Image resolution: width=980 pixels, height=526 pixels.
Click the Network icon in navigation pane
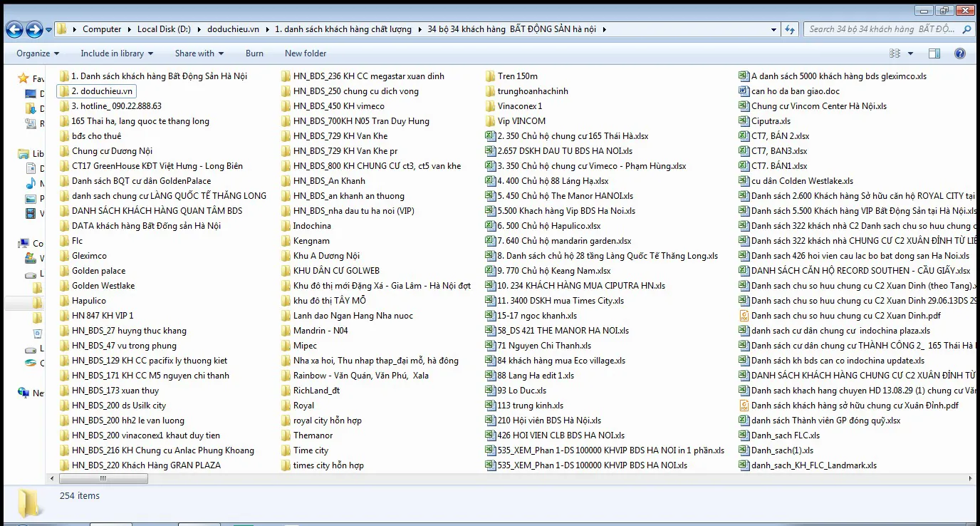point(24,393)
